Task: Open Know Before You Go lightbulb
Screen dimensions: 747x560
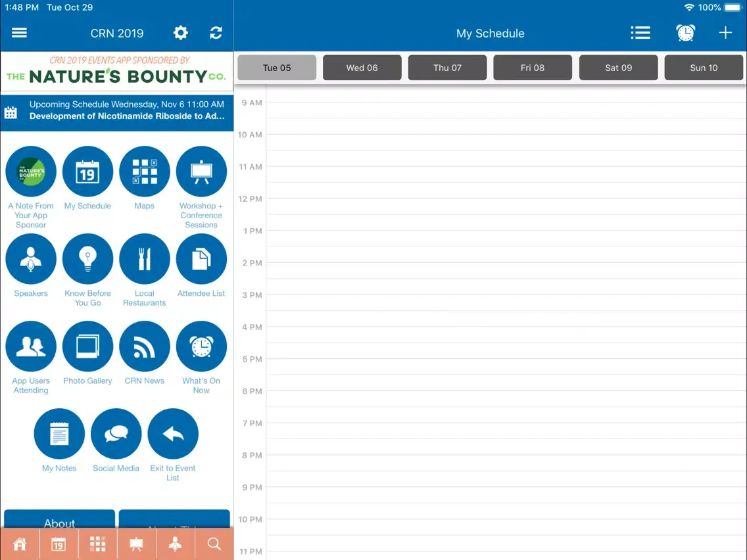Action: pyautogui.click(x=87, y=259)
